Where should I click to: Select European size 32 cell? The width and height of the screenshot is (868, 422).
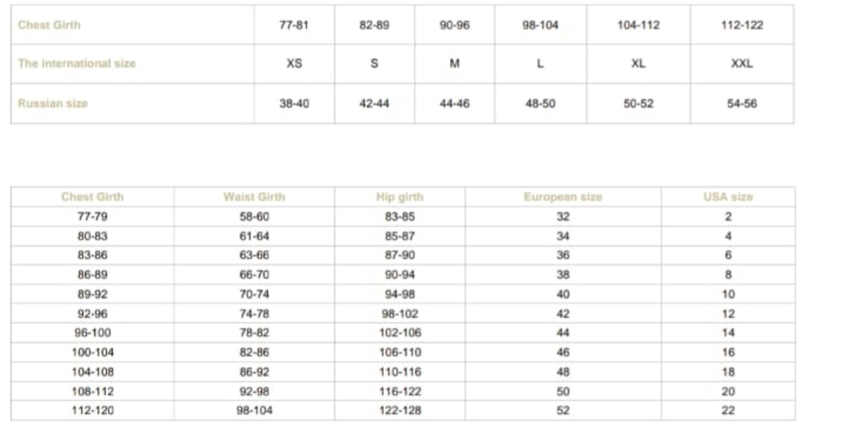pos(563,216)
